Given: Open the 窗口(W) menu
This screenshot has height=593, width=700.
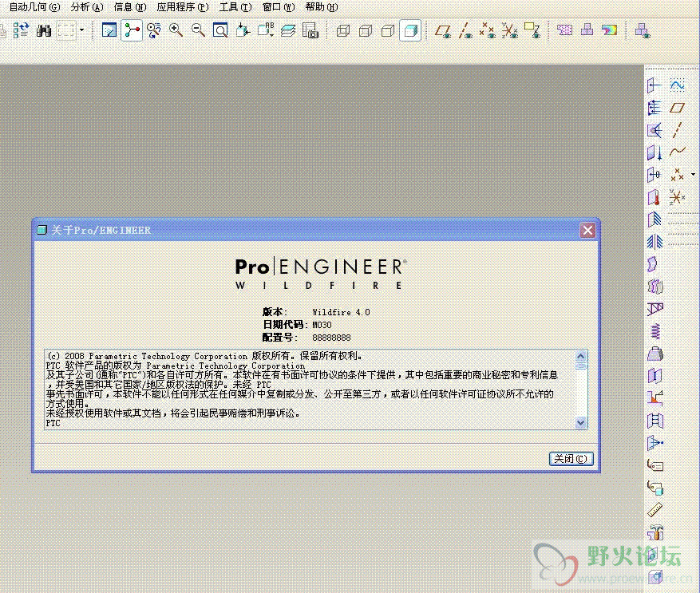Looking at the screenshot, I should [279, 7].
